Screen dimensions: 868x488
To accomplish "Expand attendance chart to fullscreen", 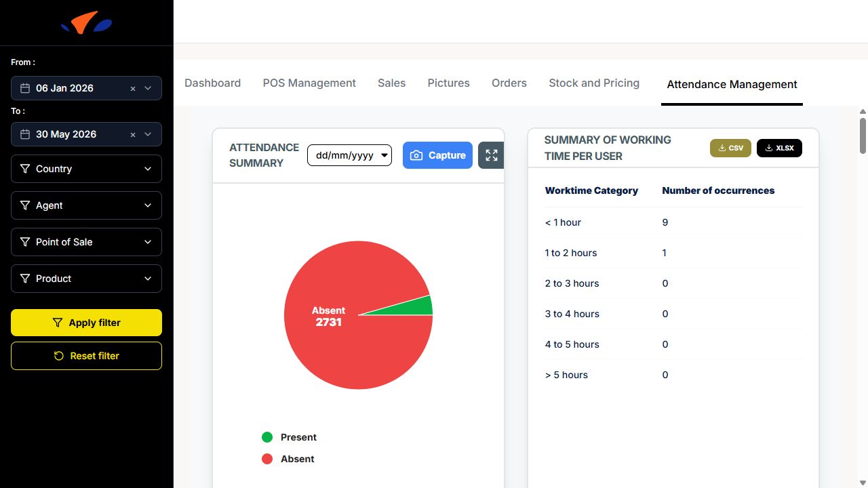I will [x=492, y=155].
